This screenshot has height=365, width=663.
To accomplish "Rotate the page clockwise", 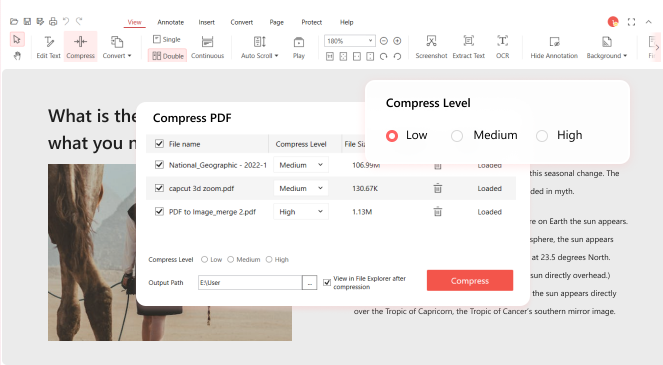I will coord(384,56).
